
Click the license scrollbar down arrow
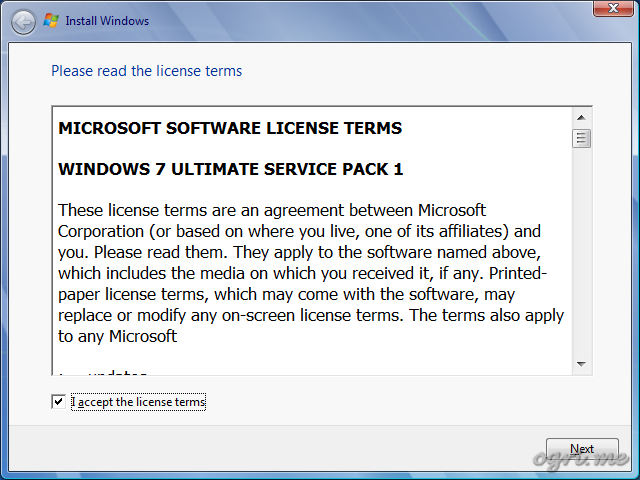click(581, 364)
